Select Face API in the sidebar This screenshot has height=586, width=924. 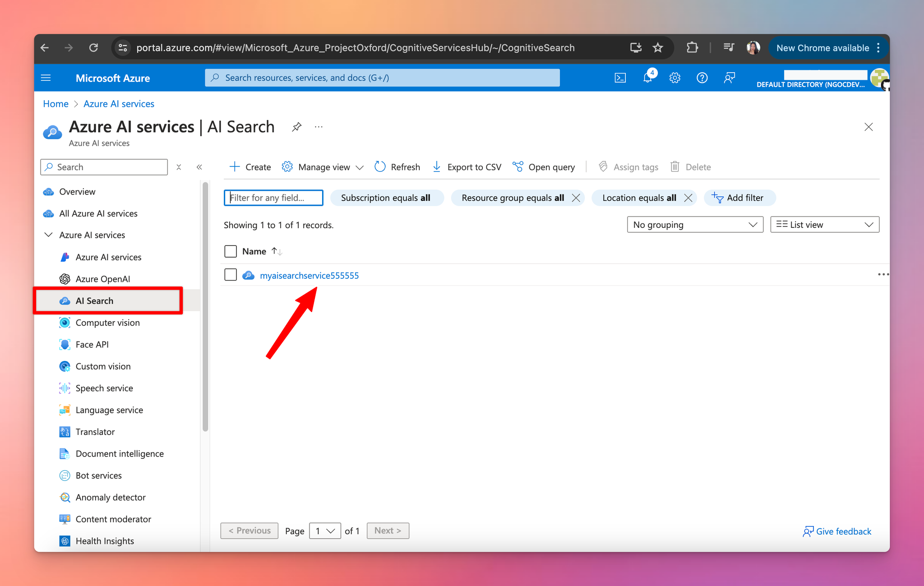tap(92, 345)
